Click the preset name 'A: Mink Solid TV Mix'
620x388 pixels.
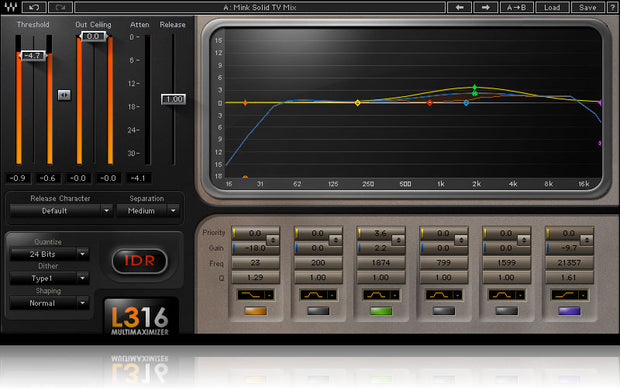point(260,7)
